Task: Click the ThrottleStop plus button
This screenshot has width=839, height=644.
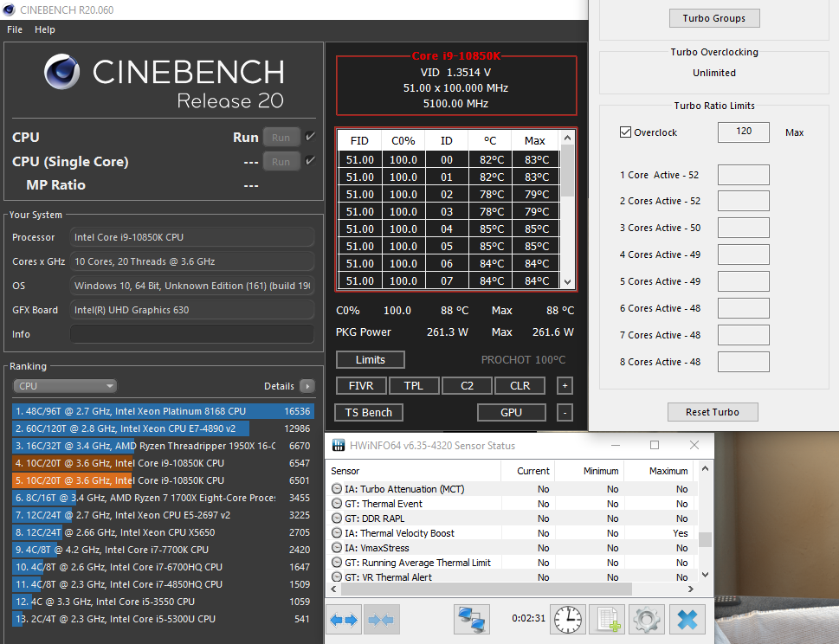Action: point(565,386)
